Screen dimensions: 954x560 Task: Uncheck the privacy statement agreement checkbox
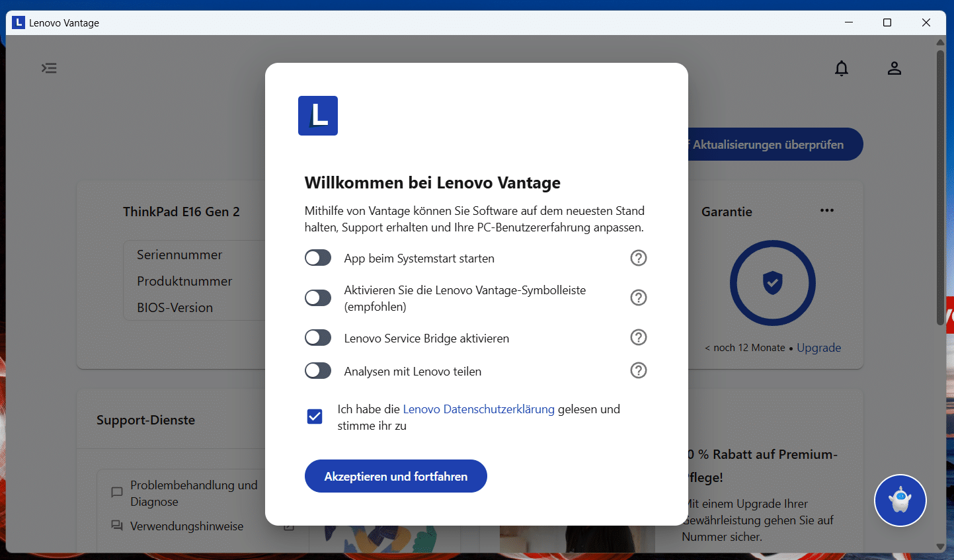coord(315,417)
